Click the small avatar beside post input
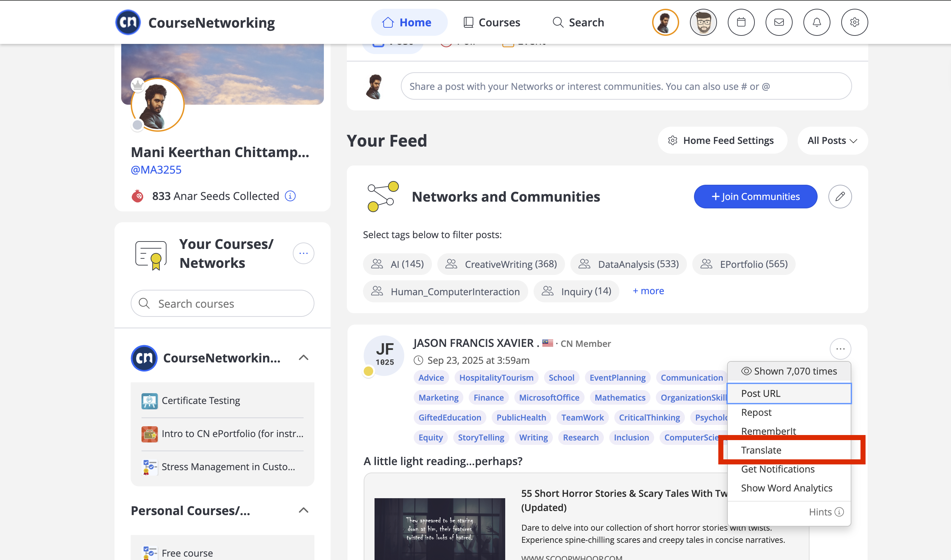Screen dimensions: 951x560 click(x=375, y=86)
